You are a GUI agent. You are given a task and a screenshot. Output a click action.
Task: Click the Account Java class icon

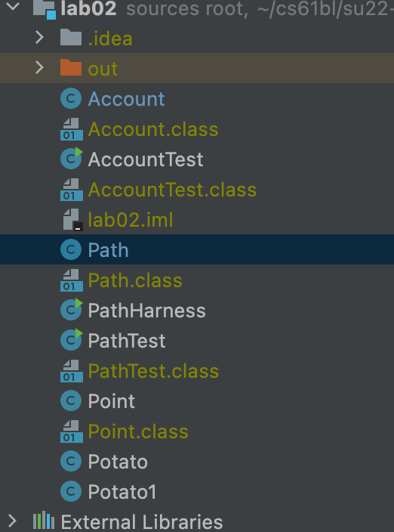pos(71,98)
